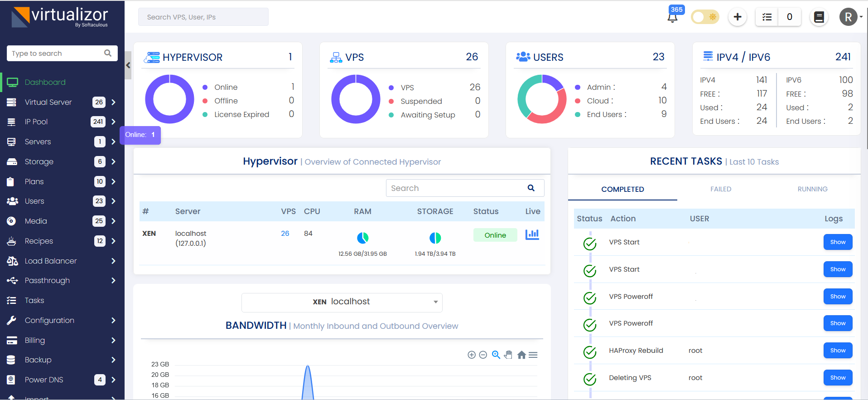Viewport: 868px width, 400px height.
Task: Expand the IP Pool chevron
Action: coord(113,122)
